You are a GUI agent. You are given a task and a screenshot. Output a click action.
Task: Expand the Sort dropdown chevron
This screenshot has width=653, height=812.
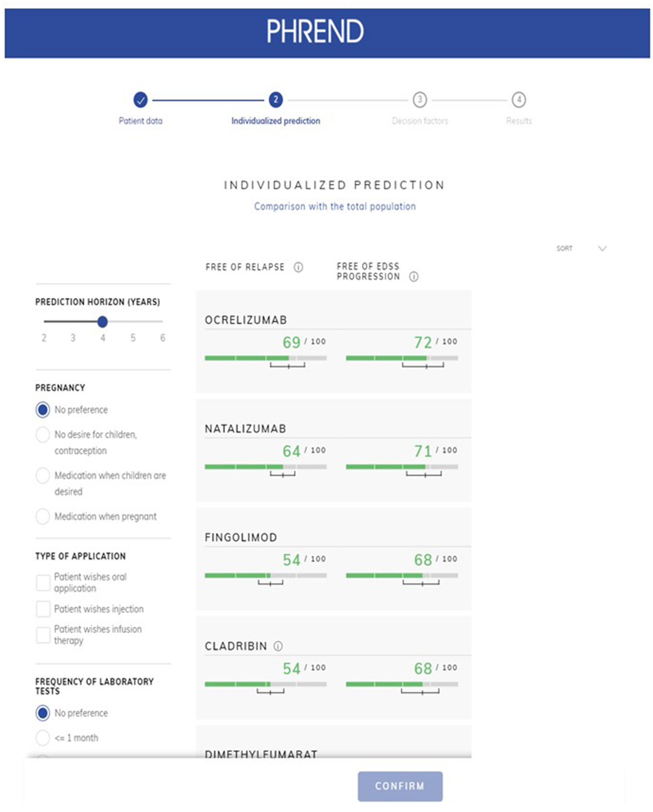point(602,248)
